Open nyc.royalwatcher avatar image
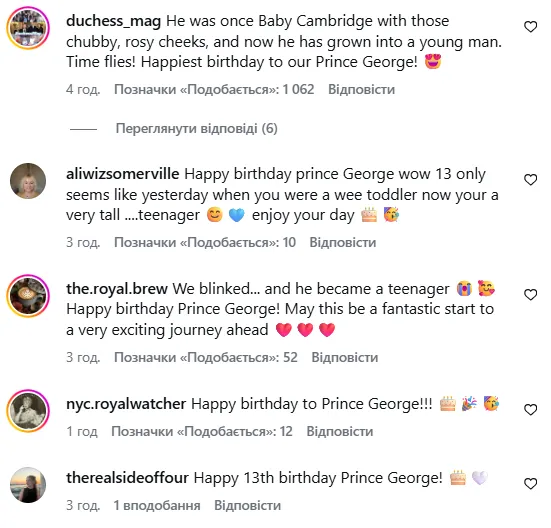This screenshot has width=551, height=528. point(28,411)
